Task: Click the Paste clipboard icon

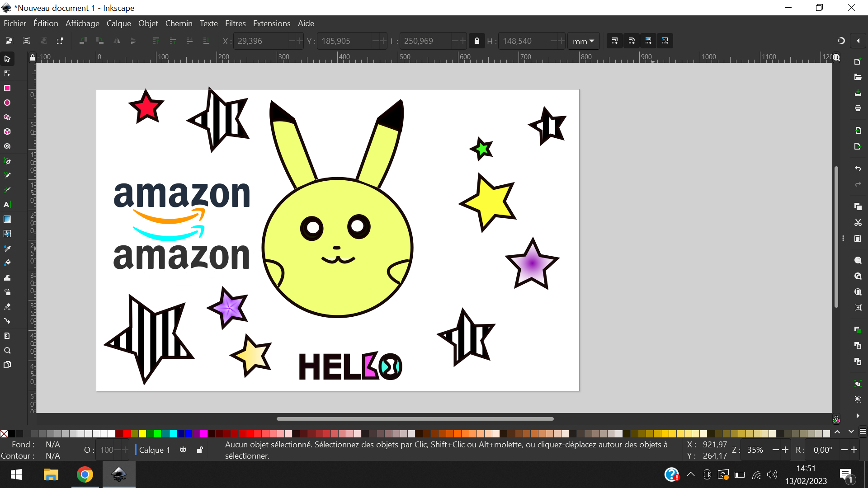Action: coord(858,239)
